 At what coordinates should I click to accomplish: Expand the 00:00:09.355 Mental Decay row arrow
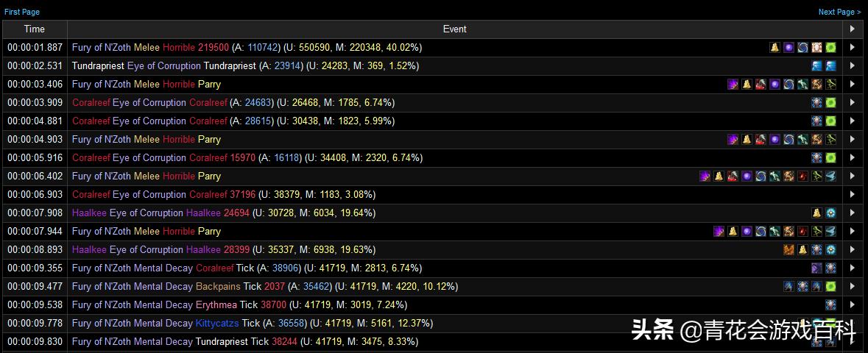[853, 268]
